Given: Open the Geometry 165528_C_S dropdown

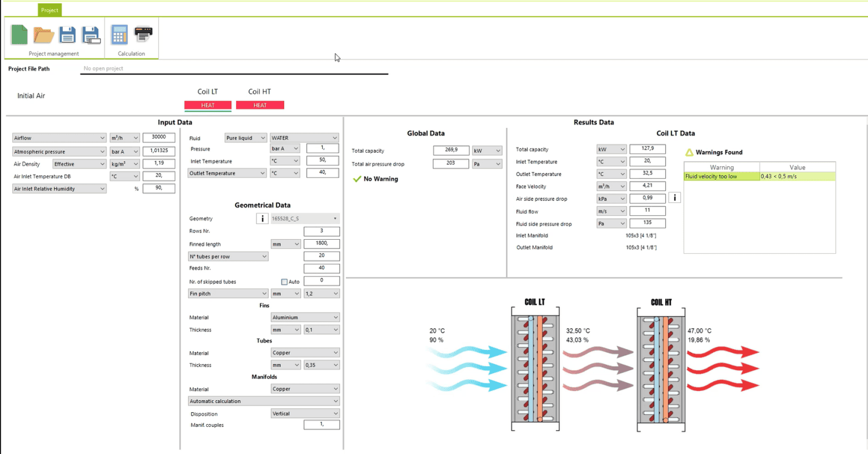Looking at the screenshot, I should 305,218.
